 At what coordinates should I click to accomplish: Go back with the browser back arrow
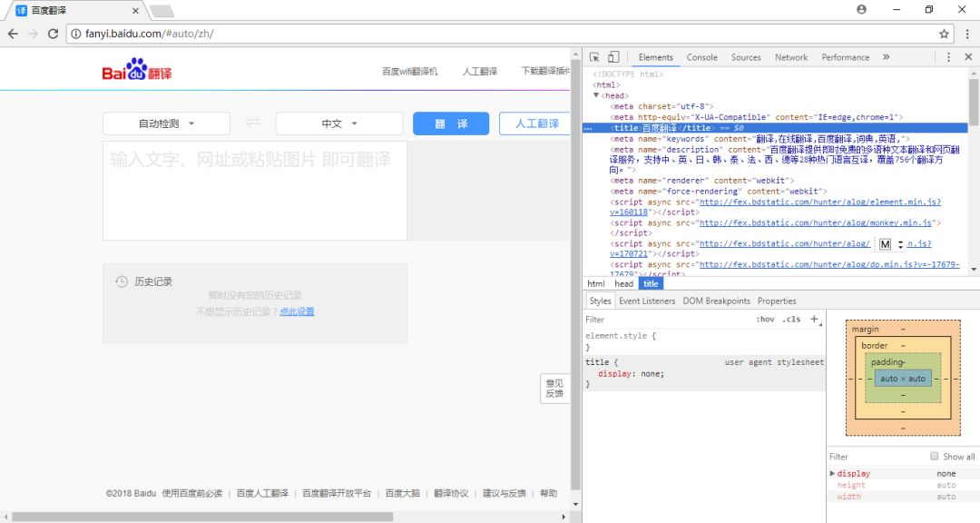(13, 34)
